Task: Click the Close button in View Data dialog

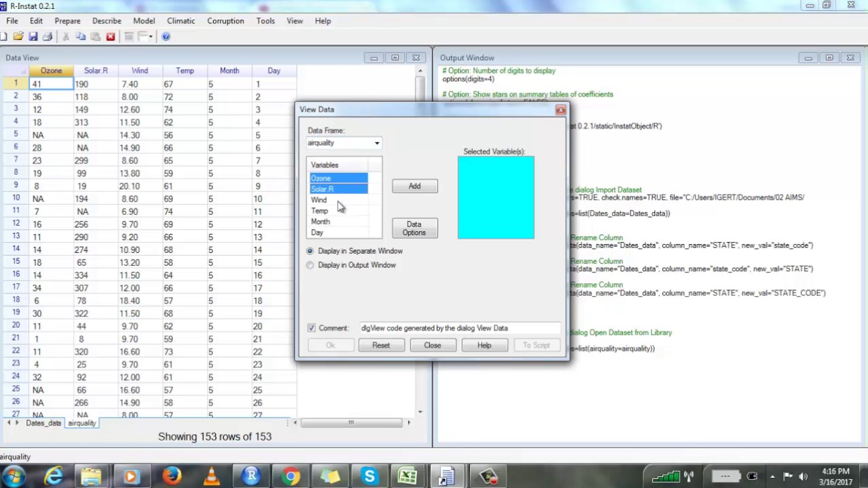Action: point(433,345)
